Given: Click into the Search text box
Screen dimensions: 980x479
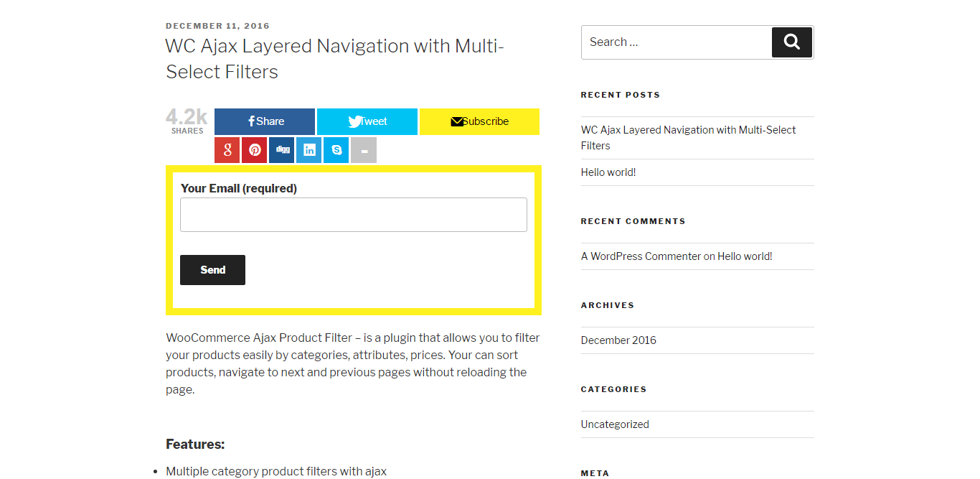Looking at the screenshot, I should pyautogui.click(x=677, y=42).
